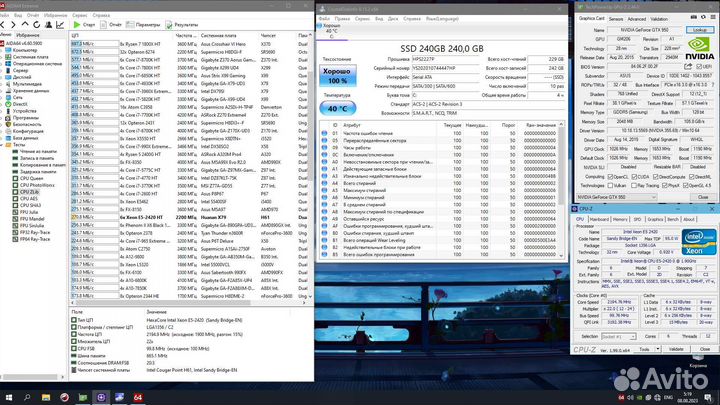Click GPU-Z refresh icon
The height and width of the screenshot is (405, 720).
tap(703, 17)
